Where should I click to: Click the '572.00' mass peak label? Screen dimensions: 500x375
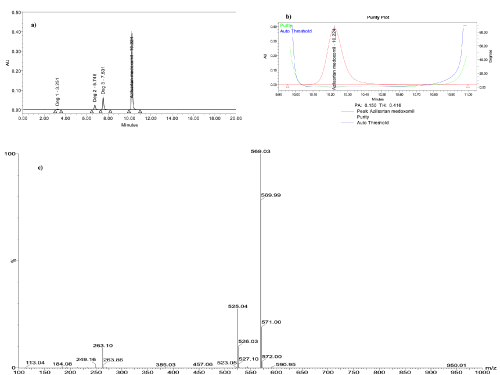pos(272,357)
